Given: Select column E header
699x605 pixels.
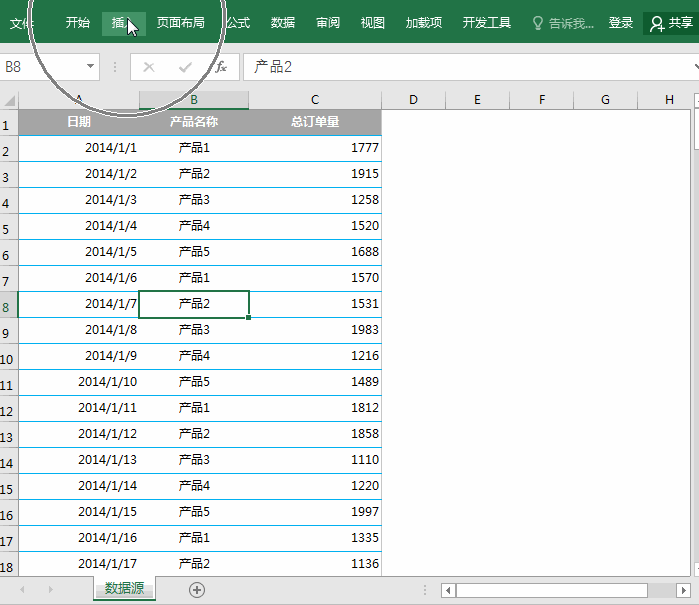Looking at the screenshot, I should [477, 100].
